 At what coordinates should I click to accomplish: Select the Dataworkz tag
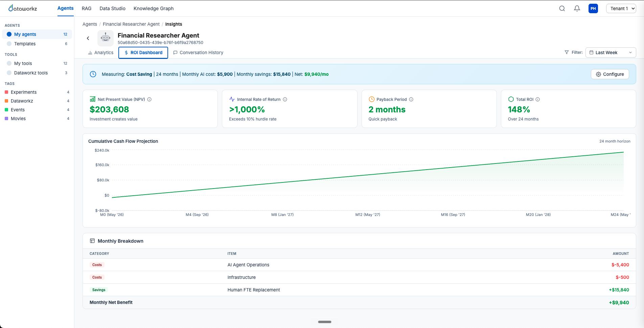point(37,101)
